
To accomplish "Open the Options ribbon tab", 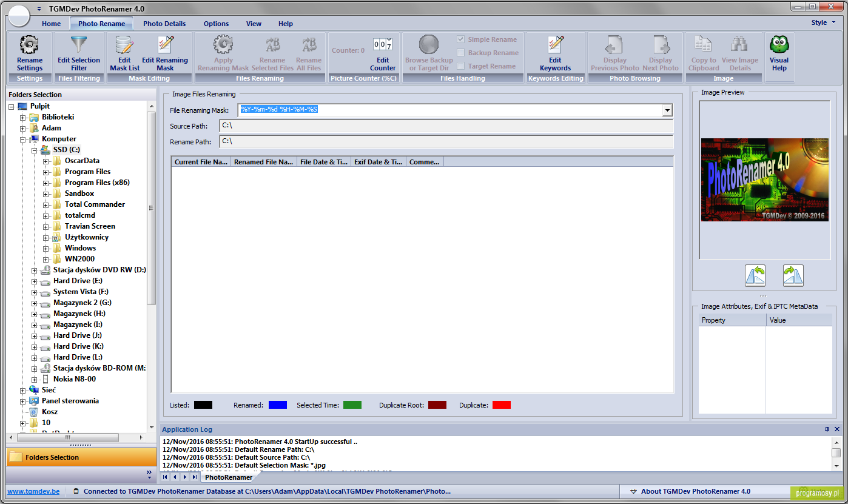I will click(x=216, y=24).
